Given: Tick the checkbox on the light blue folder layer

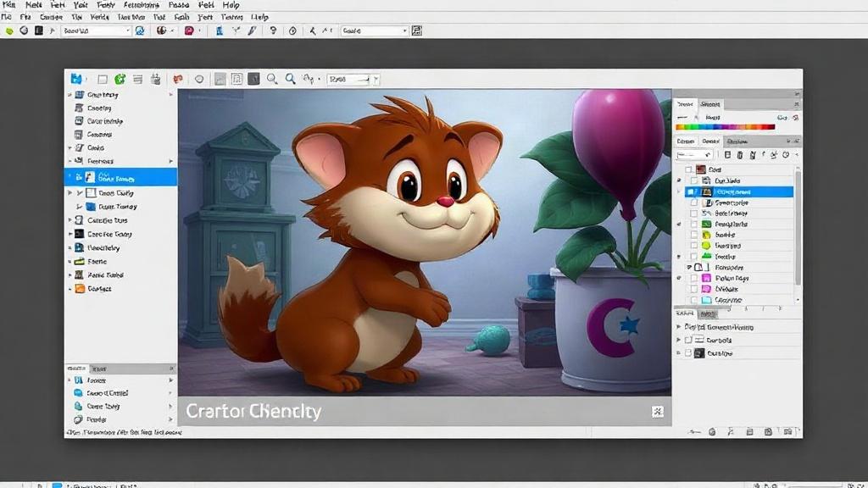Looking at the screenshot, I should 694,300.
